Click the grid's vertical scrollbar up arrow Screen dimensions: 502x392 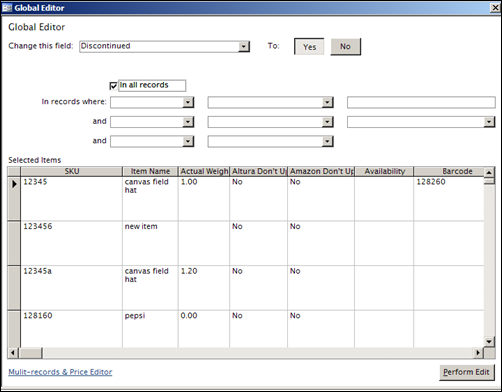click(489, 172)
